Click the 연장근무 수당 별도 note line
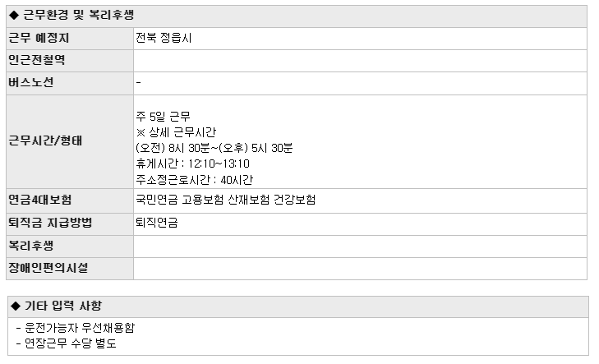The image size is (599, 364). coord(67,343)
